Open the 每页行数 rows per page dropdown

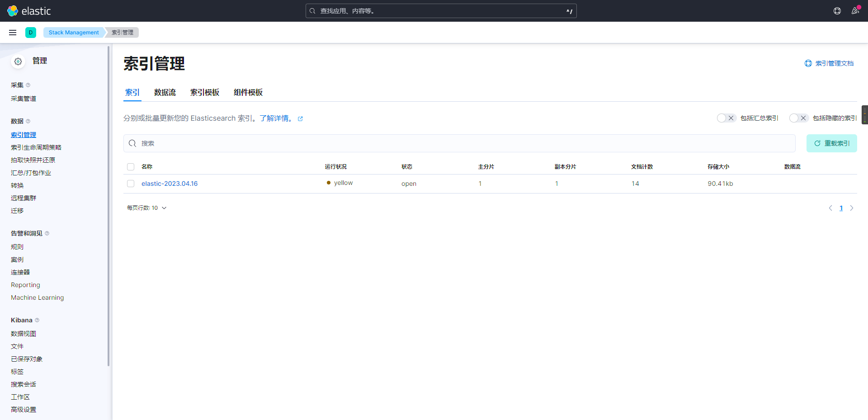[147, 208]
